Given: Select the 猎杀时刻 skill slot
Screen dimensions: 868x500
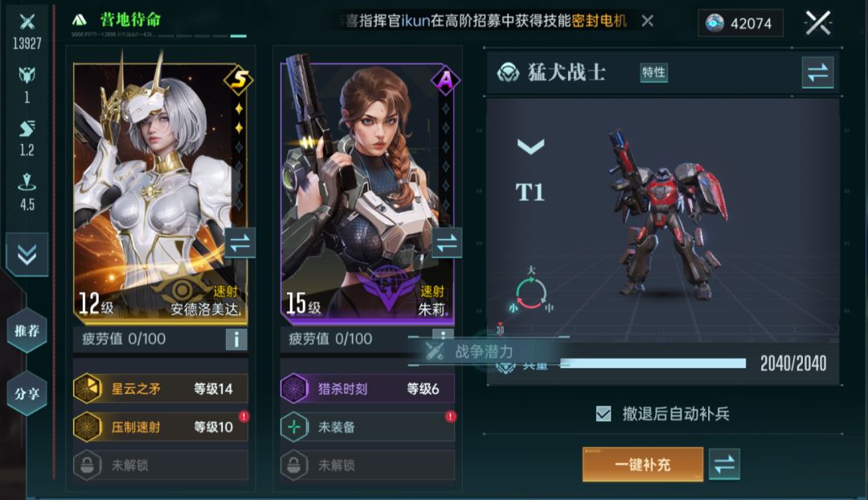Looking at the screenshot, I should [x=367, y=389].
